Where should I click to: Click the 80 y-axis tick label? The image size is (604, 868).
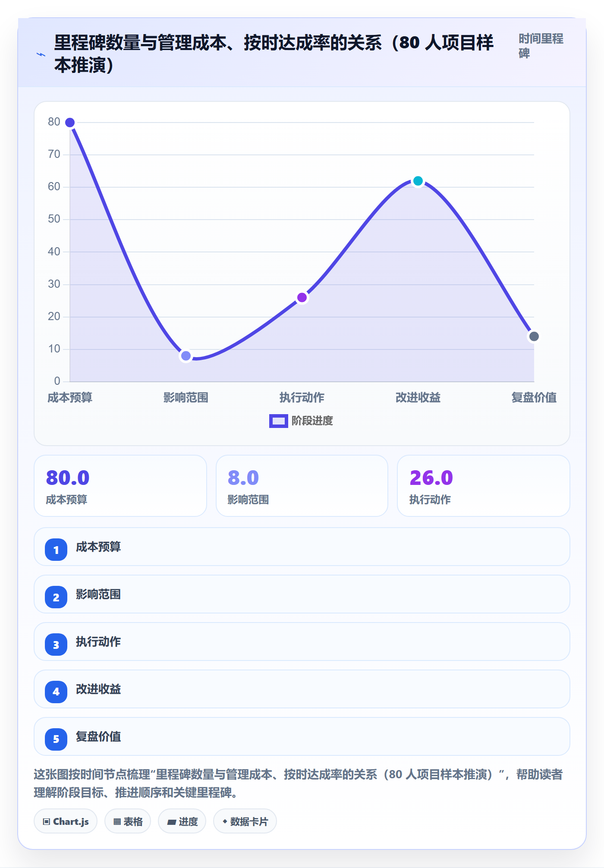(x=54, y=122)
